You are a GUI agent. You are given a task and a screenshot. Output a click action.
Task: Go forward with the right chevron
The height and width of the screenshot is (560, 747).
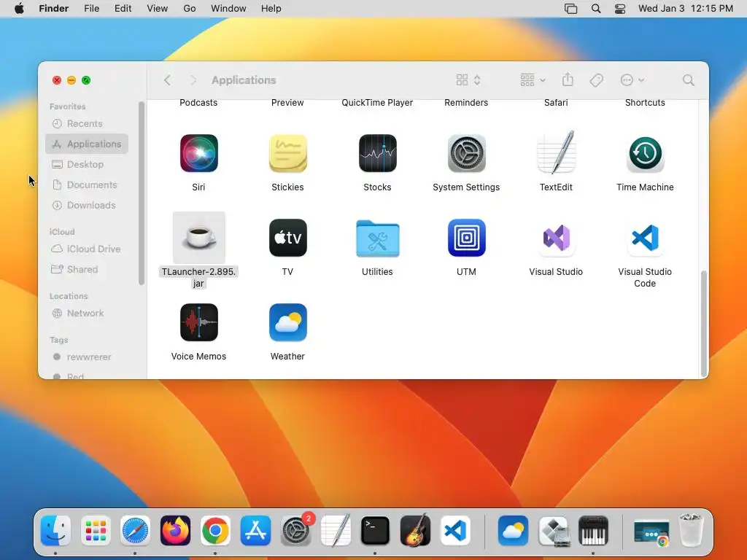coord(193,80)
